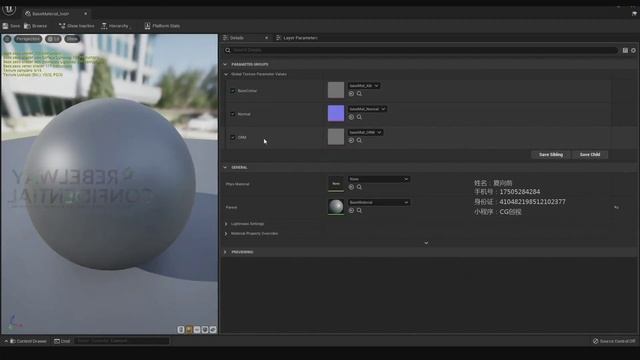Click the Parent material sphere thumbnail
This screenshot has width=640, height=360.
tap(336, 207)
